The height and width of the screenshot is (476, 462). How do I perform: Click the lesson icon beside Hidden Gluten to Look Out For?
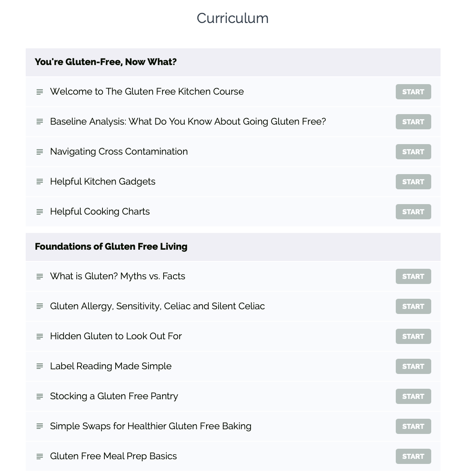pyautogui.click(x=39, y=336)
